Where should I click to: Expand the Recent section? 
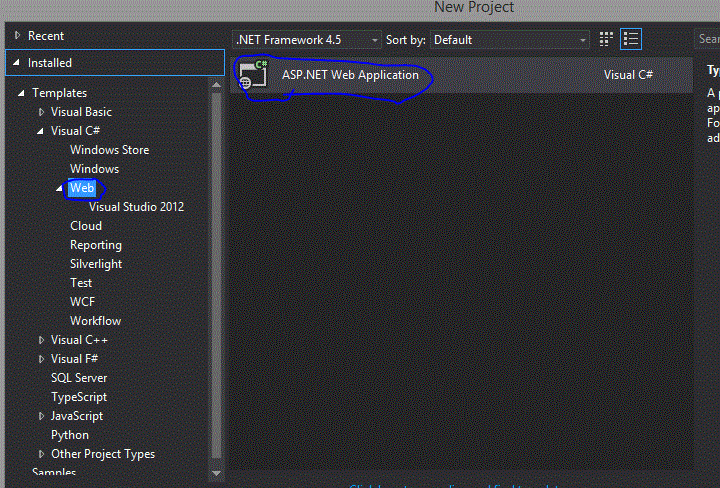(17, 35)
